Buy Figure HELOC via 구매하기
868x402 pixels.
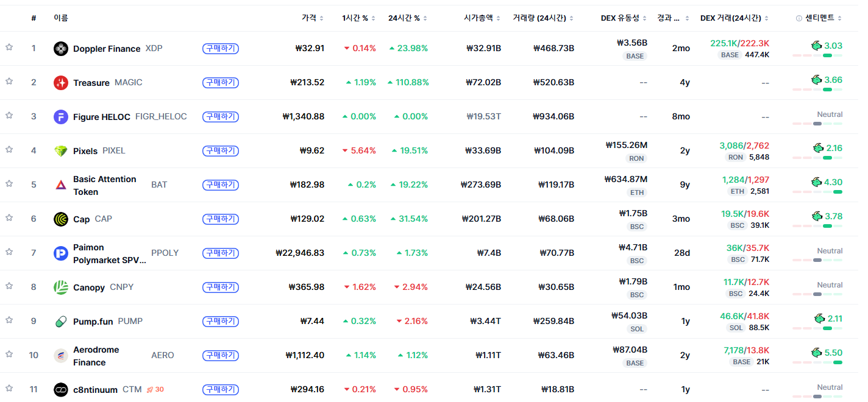pos(221,117)
